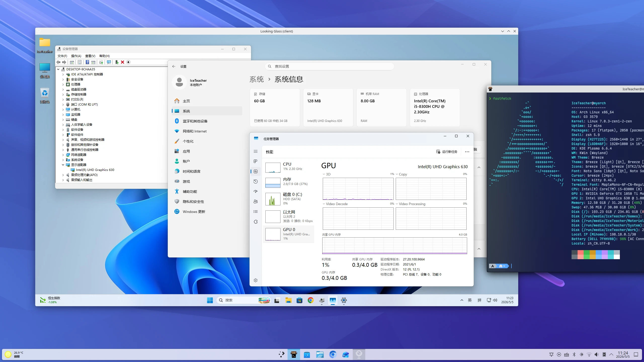The width and height of the screenshot is (644, 362).
Task: Click the 英 input language indicator in the tray
Action: [470, 300]
